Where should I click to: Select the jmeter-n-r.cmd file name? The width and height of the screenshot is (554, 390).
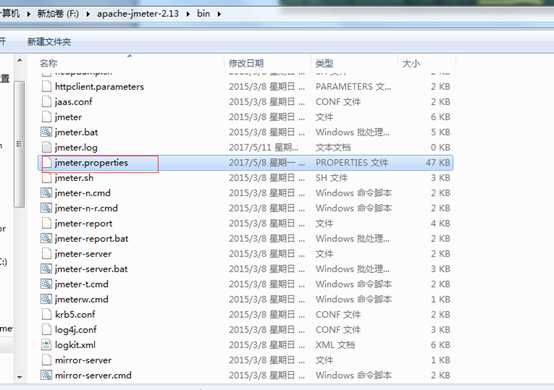[86, 208]
